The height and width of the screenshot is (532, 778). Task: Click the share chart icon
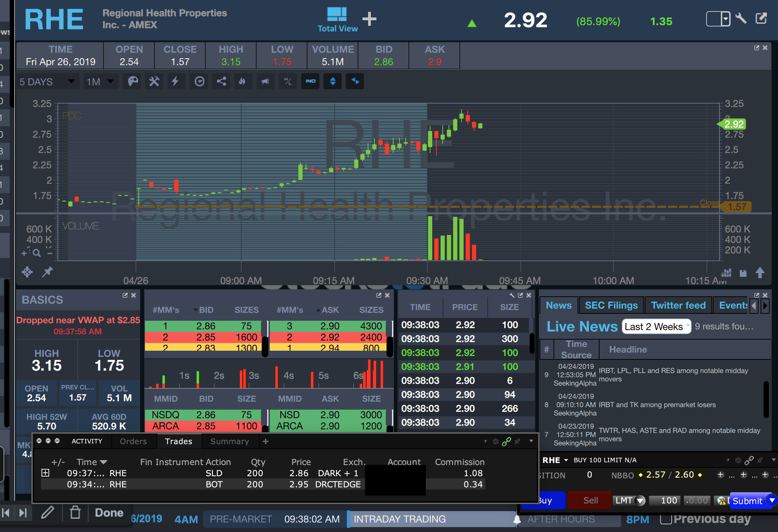221,82
